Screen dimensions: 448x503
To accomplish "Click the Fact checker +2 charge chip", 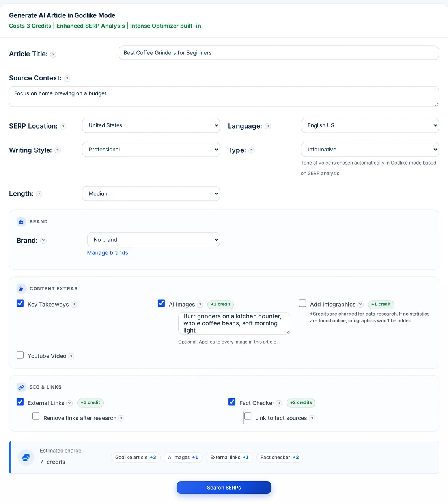I will [280, 458].
